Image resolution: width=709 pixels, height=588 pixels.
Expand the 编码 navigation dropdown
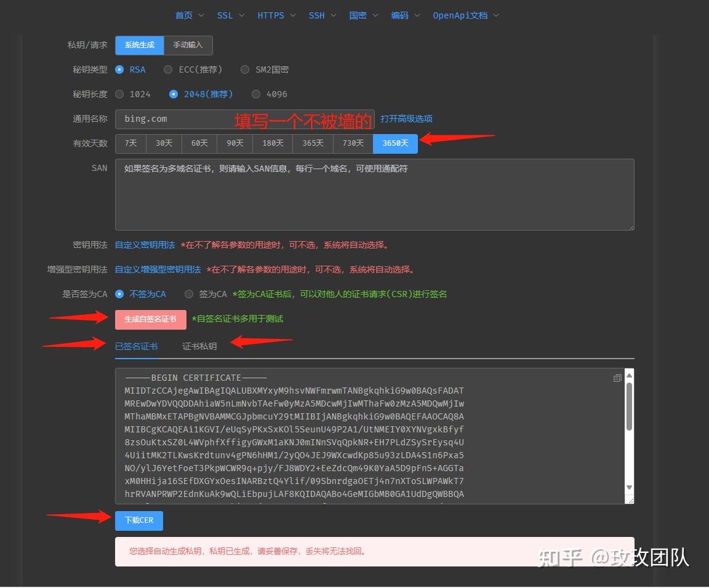400,15
